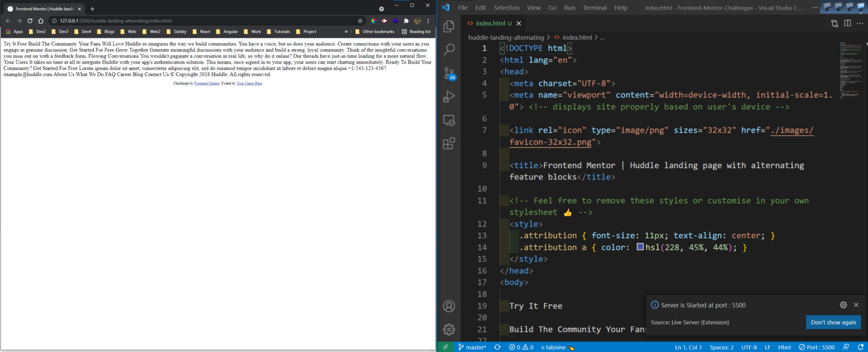Open the Terminal menu
This screenshot has width=868, height=352.
click(595, 8)
